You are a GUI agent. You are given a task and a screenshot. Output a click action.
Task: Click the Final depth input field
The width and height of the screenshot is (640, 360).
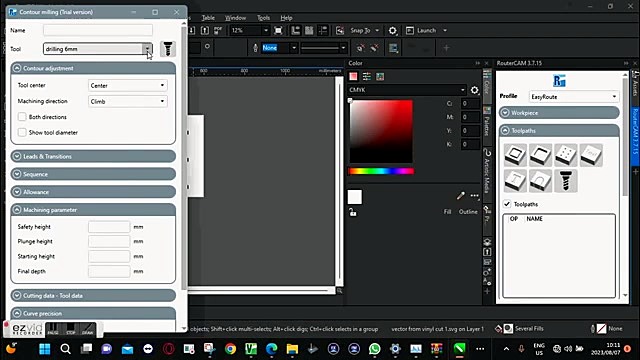click(109, 271)
